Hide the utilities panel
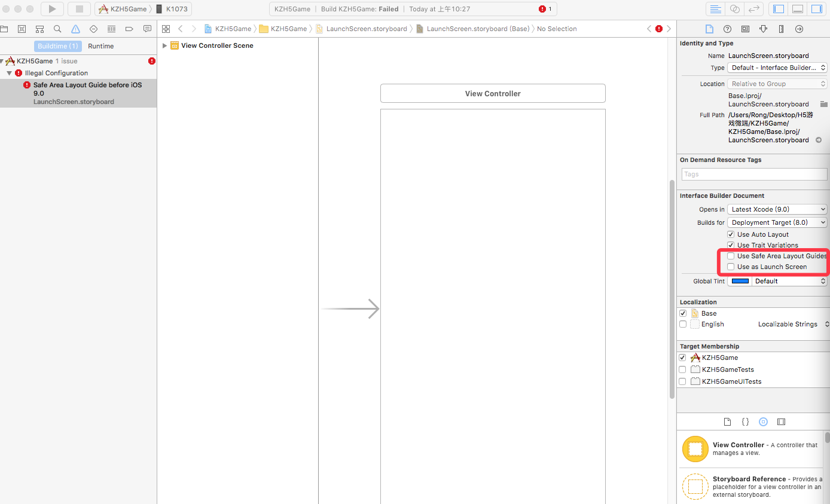This screenshot has height=504, width=830. pos(816,9)
